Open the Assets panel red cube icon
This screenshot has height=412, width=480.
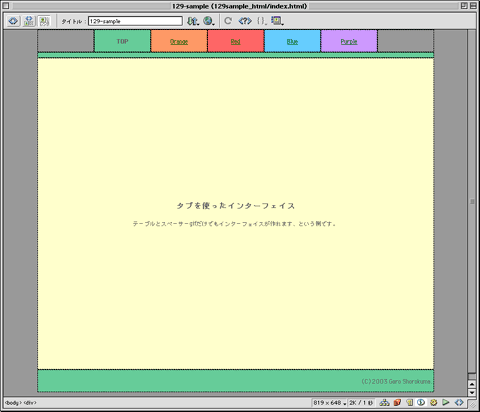[397, 403]
